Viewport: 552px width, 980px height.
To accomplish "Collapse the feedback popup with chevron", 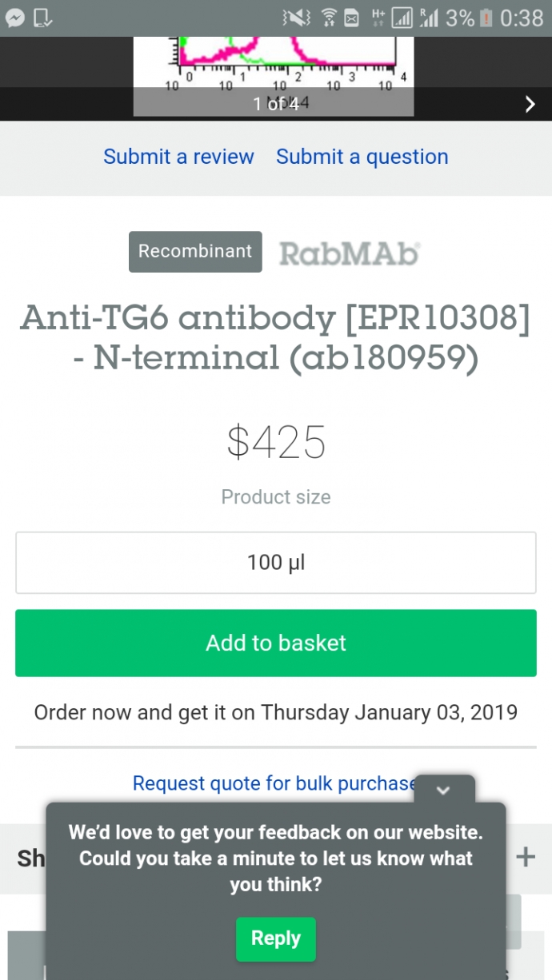I will [444, 790].
